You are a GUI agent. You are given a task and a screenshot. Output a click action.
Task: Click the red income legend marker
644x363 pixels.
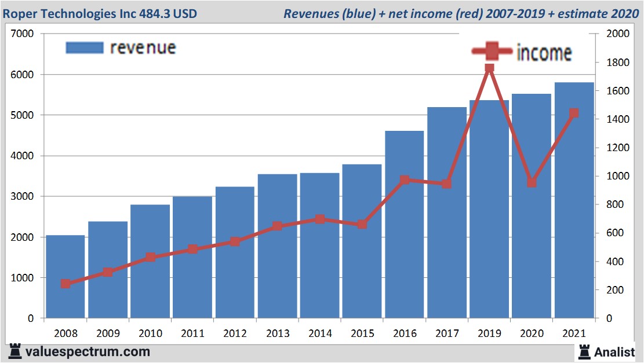coord(492,52)
